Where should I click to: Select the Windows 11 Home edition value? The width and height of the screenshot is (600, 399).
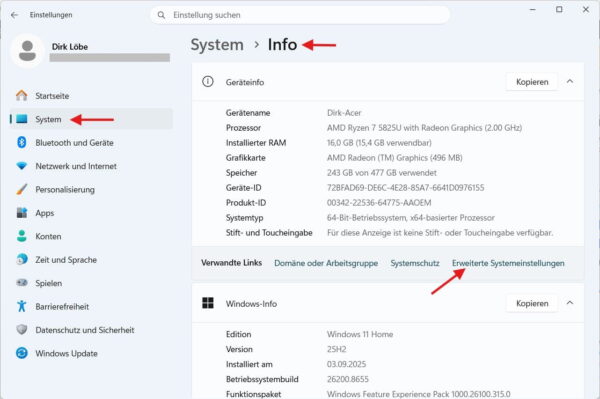360,334
